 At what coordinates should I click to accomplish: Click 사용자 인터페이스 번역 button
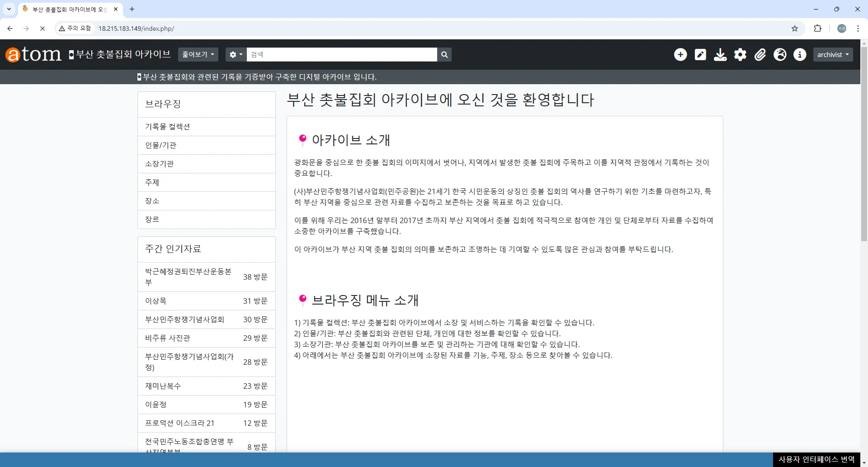tap(816, 459)
